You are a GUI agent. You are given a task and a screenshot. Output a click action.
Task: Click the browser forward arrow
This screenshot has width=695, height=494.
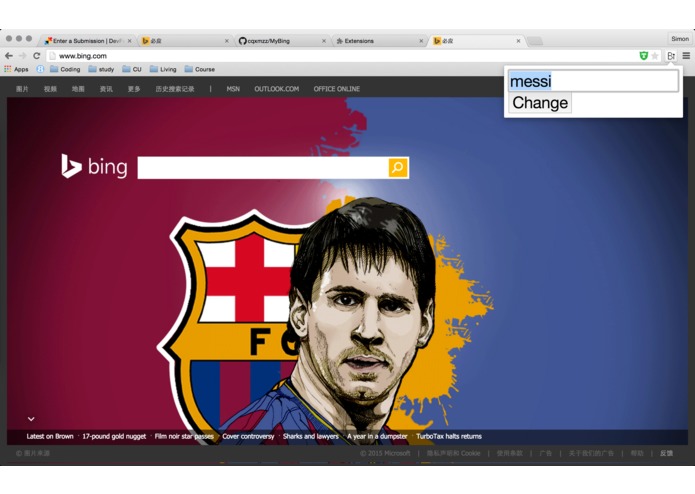(x=23, y=56)
